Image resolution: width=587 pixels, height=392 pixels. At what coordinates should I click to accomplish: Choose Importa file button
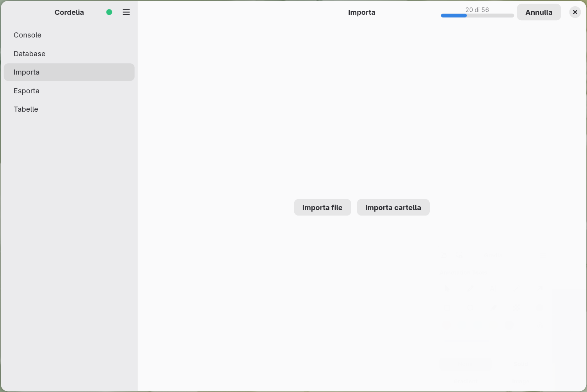(322, 207)
